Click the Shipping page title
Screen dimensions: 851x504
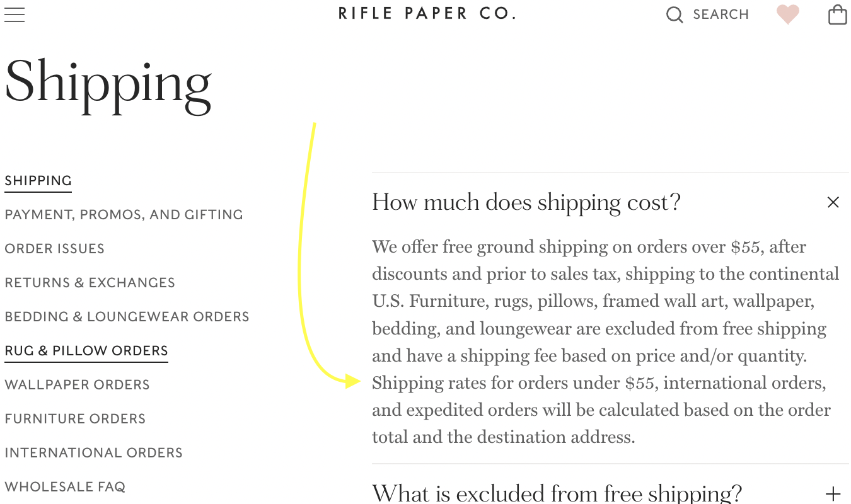click(x=108, y=85)
